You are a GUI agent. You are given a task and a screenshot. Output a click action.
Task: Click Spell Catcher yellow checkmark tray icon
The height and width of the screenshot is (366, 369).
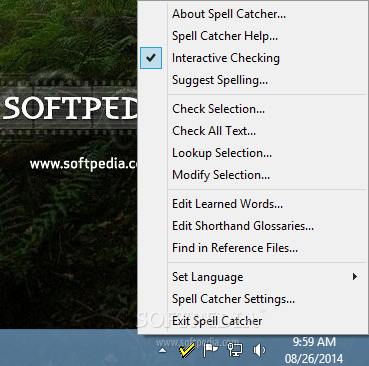click(187, 351)
